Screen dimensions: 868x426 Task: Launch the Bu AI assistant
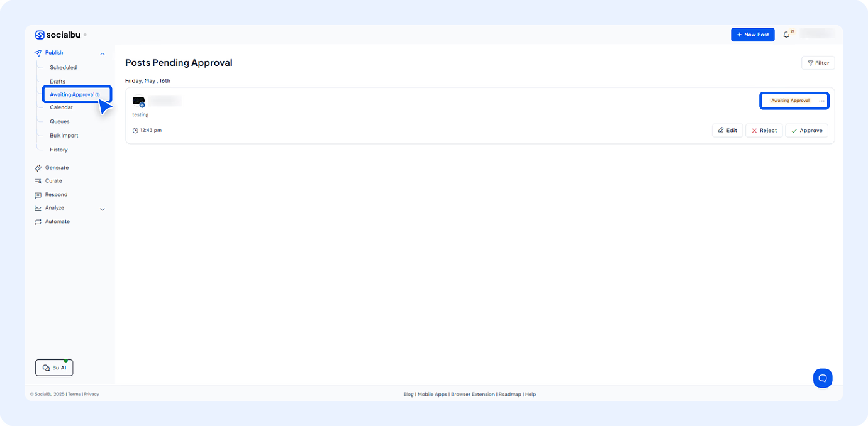point(54,368)
